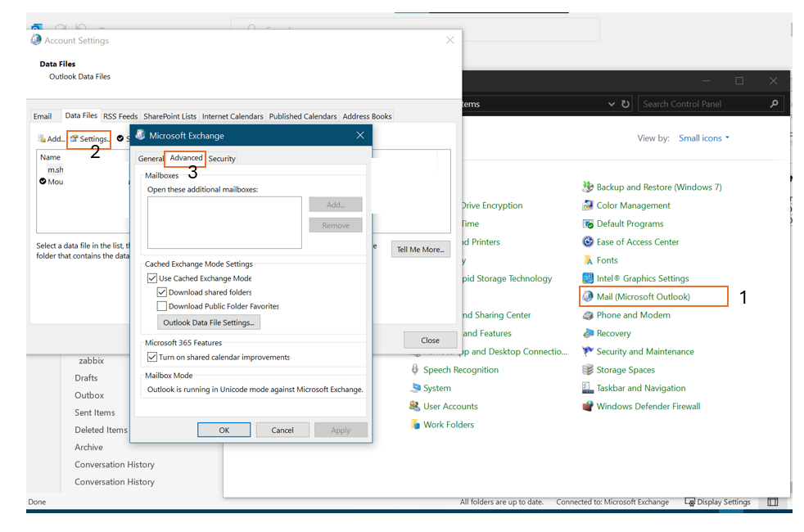The image size is (804, 532).
Task: Click the mailbox Remove button
Action: tap(336, 226)
